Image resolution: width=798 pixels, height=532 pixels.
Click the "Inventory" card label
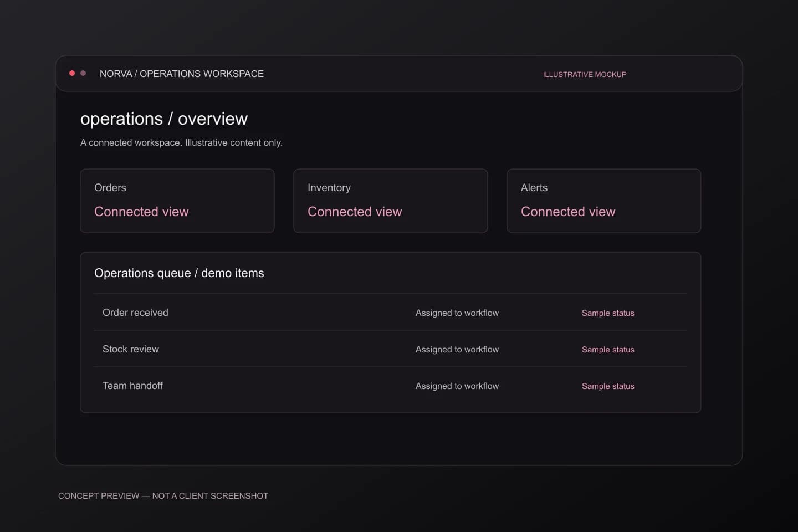329,188
